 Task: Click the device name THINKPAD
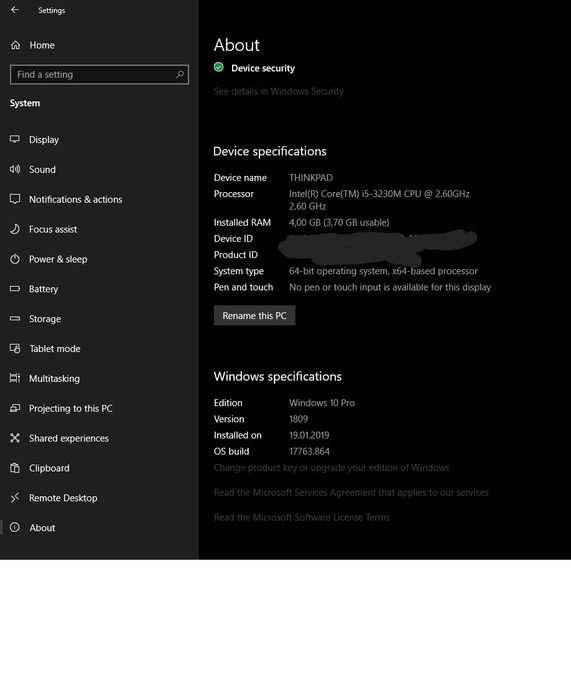coord(311,177)
